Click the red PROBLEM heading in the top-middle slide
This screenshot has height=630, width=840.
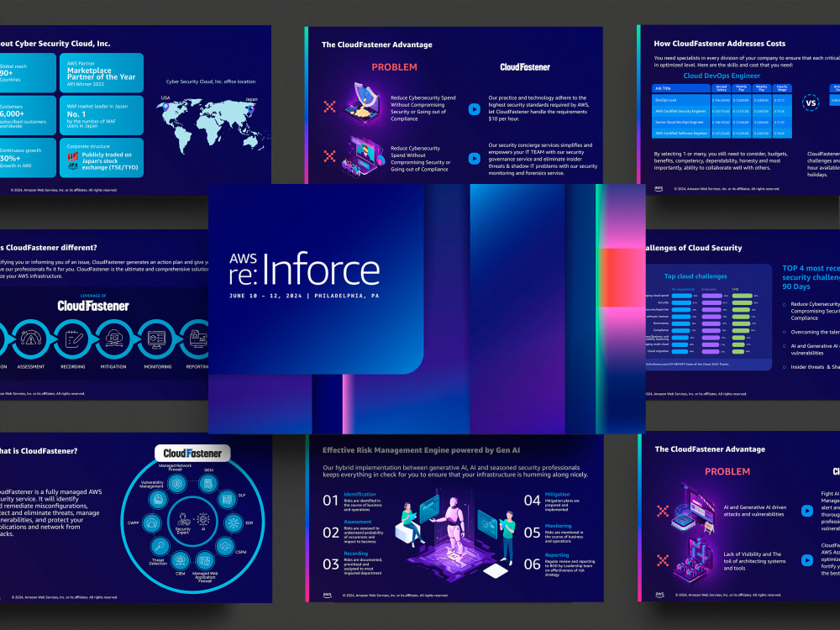(x=394, y=67)
